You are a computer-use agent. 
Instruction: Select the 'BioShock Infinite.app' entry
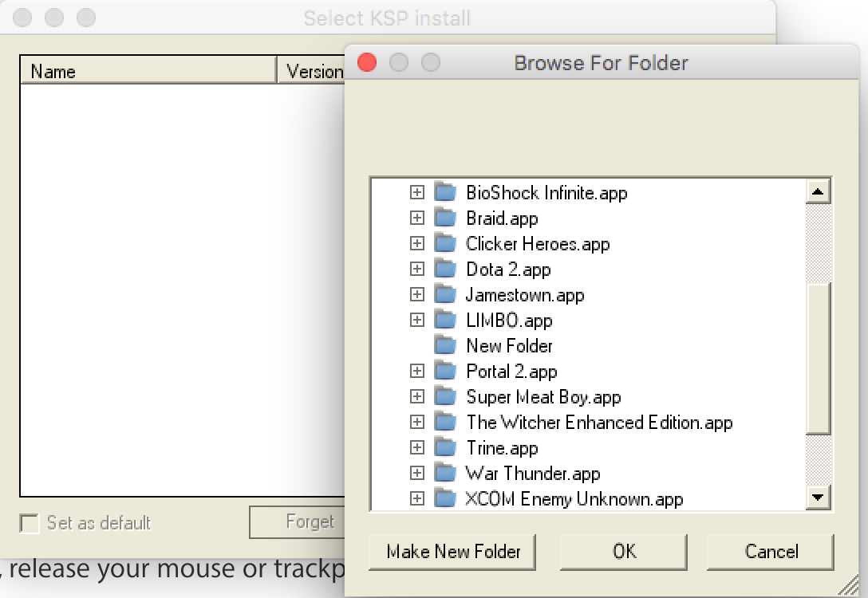point(546,192)
